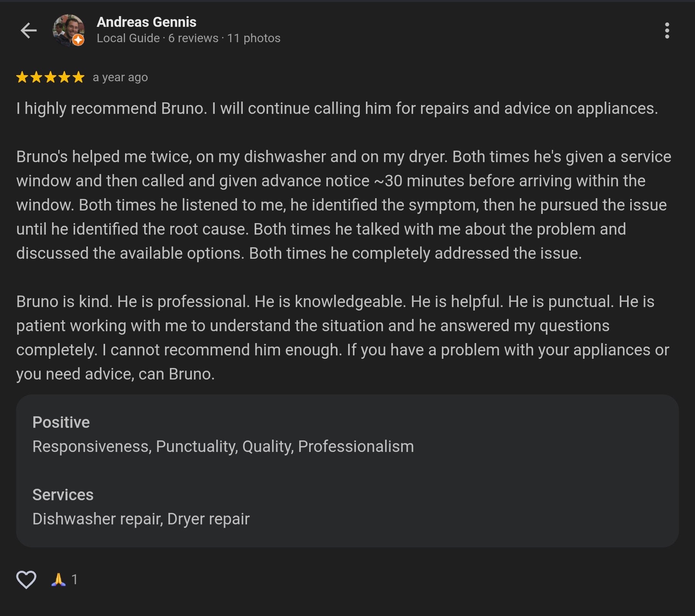Screen dimensions: 695x616
Task: Click the orange Local Guide badge
Action: click(x=78, y=39)
